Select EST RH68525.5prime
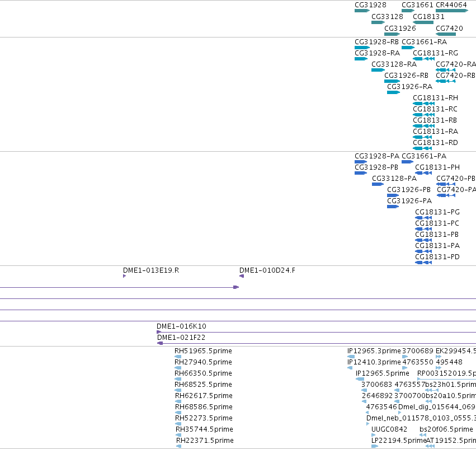 coord(203,385)
